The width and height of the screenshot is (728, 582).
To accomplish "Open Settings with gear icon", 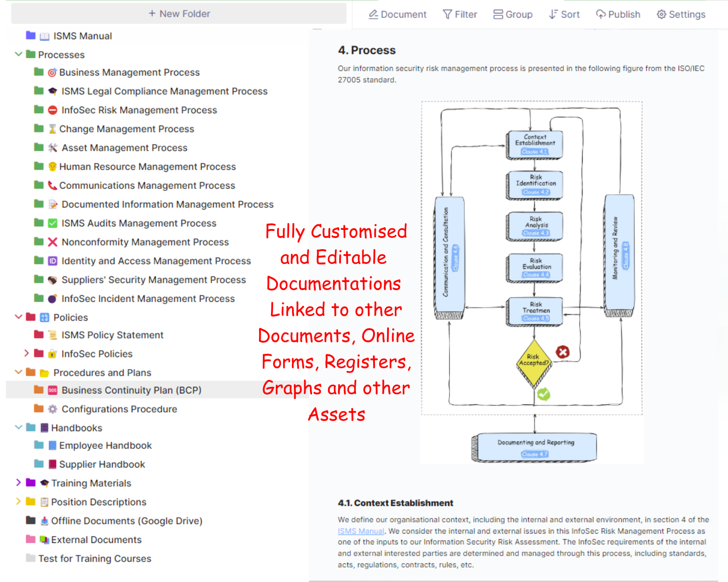I will pos(661,14).
